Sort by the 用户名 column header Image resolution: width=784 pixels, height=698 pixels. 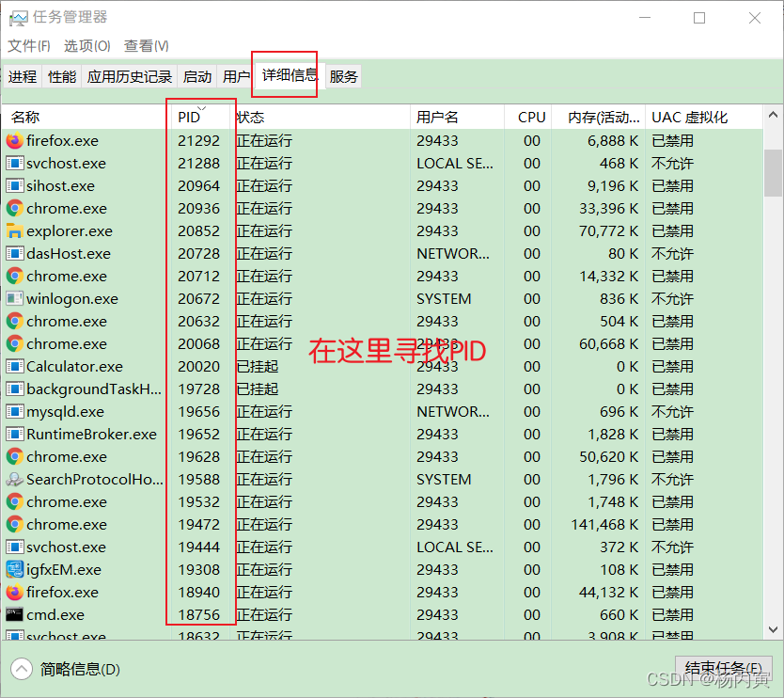(457, 117)
